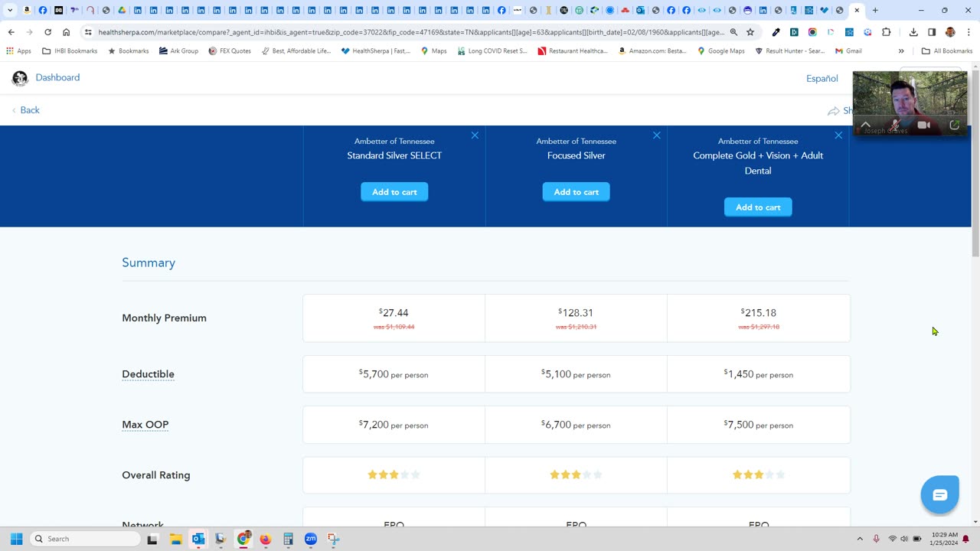This screenshot has width=980, height=551.
Task: Collapse Zoom video thumbnail with chevron
Action: (866, 125)
